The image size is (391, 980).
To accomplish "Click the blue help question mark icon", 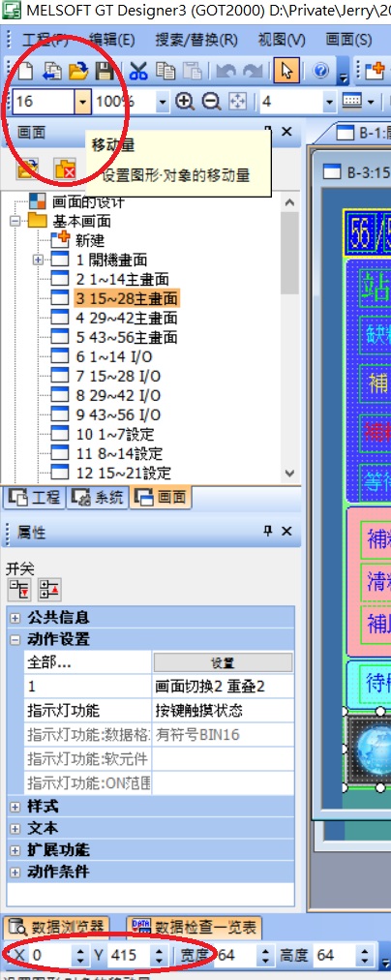I will (321, 71).
